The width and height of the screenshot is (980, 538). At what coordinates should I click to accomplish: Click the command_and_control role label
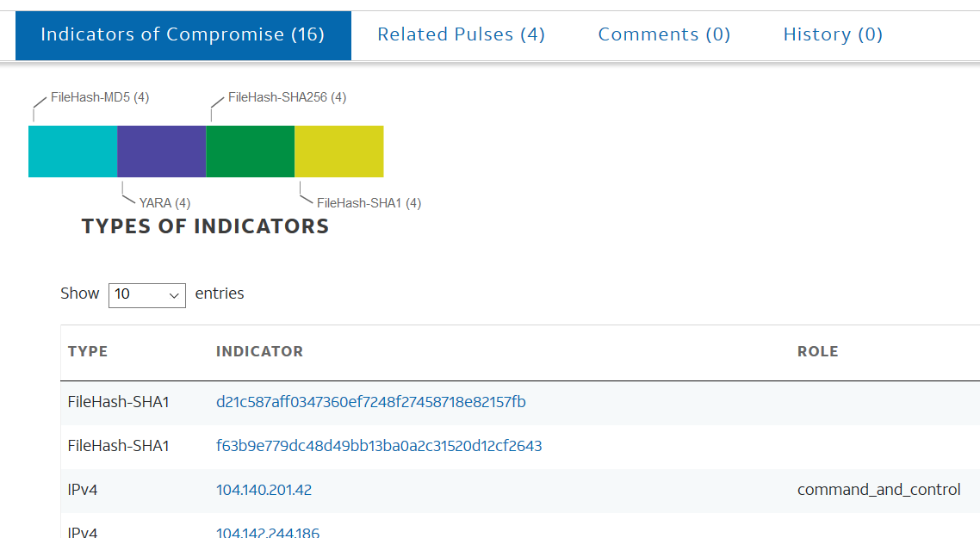click(879, 489)
